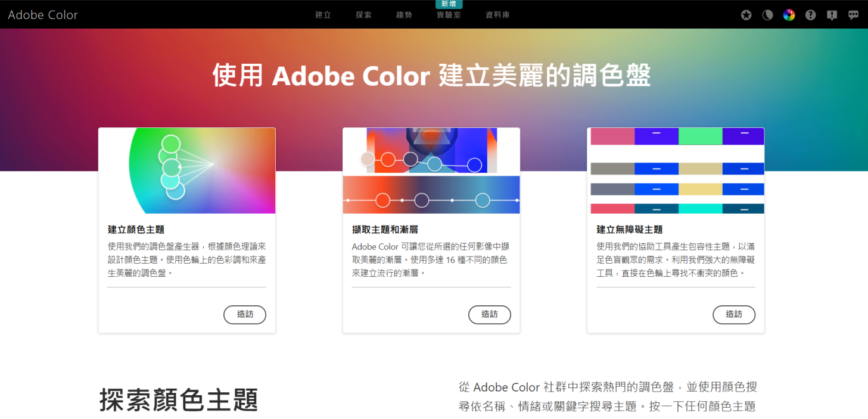This screenshot has height=419, width=868.
Task: Open the 探索 menu
Action: tap(363, 15)
